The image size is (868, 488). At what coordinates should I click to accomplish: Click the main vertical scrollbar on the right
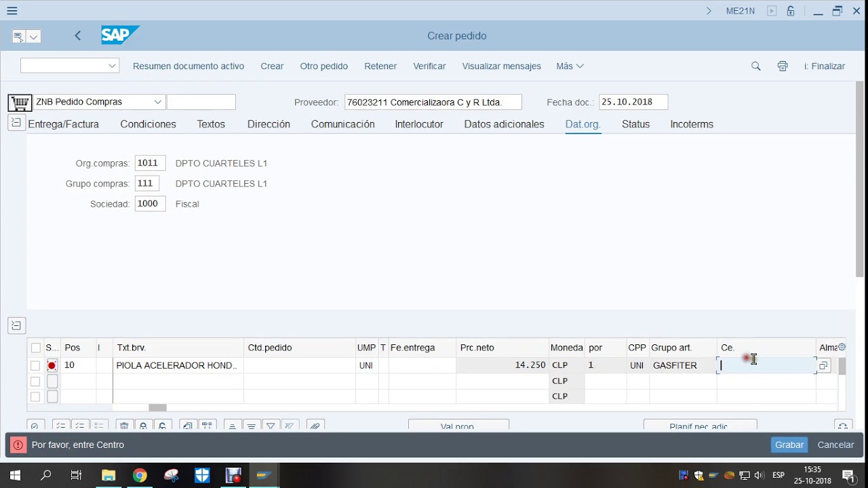(x=859, y=179)
